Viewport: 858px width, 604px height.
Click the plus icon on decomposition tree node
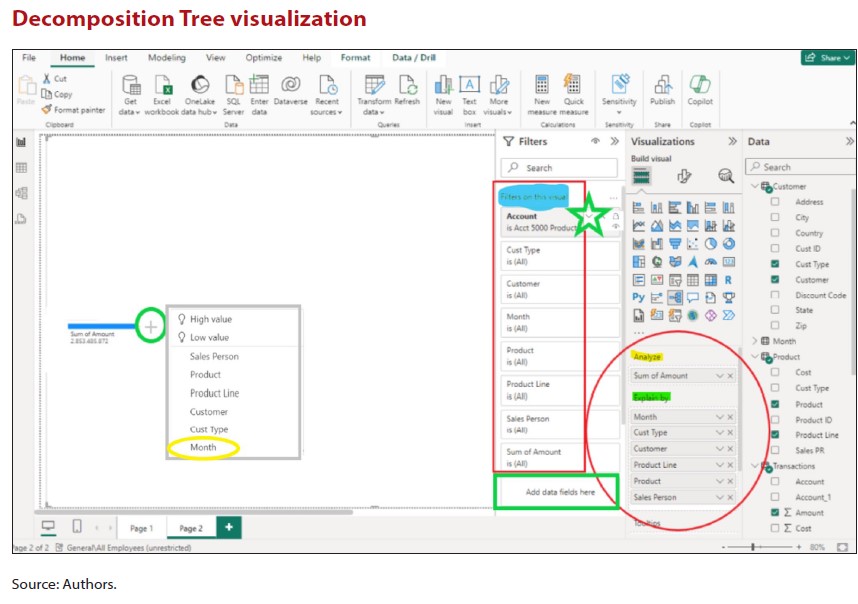[150, 326]
